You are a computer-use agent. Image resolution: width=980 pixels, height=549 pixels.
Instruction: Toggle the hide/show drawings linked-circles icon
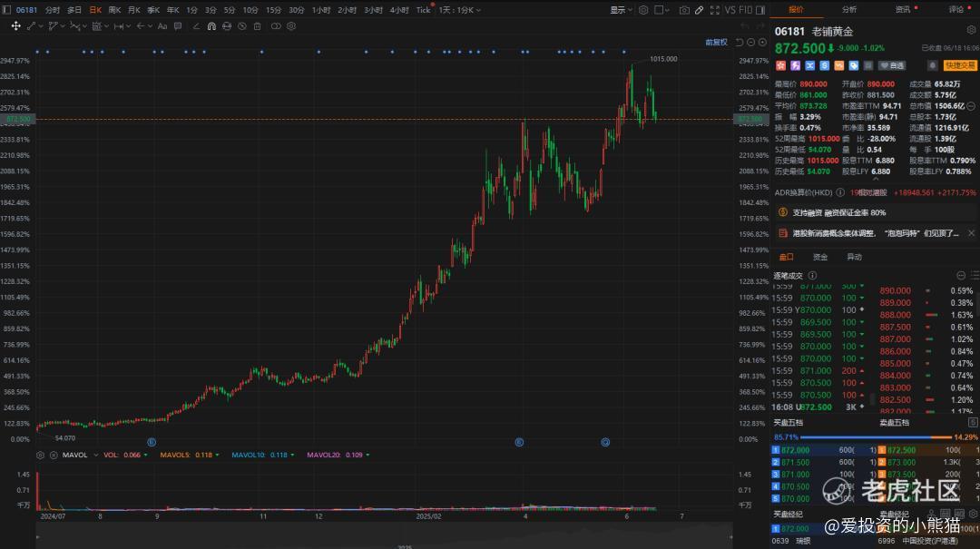pos(276,26)
